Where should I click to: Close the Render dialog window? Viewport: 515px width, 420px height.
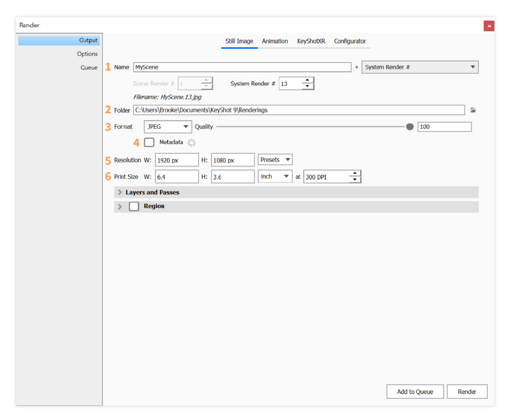(488, 26)
